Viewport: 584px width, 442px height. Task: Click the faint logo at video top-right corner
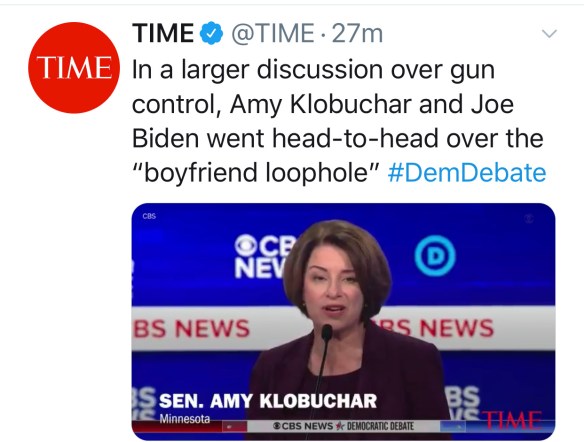click(529, 219)
